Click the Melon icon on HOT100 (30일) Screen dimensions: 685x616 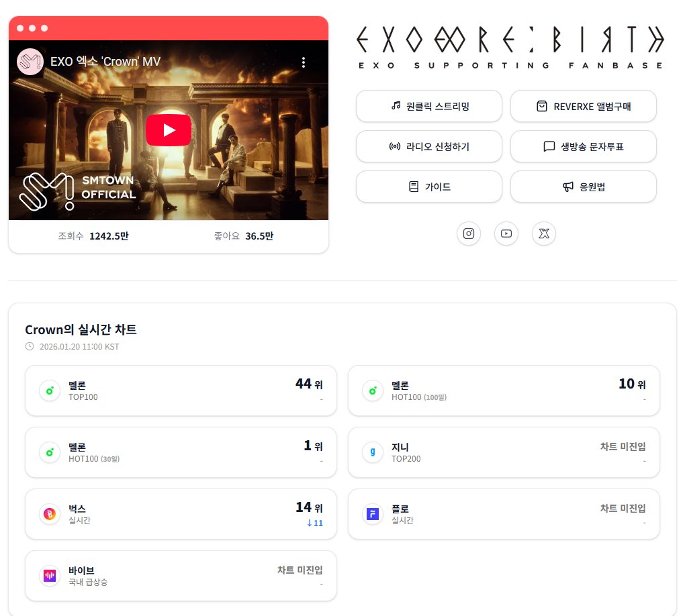tap(50, 452)
